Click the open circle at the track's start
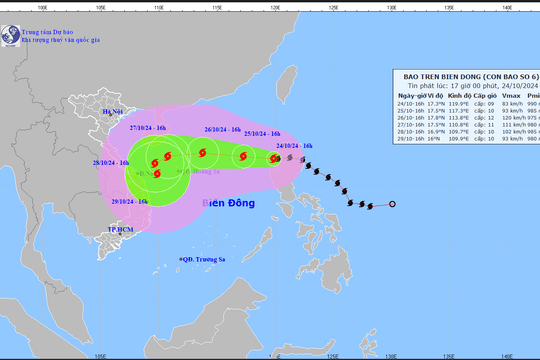 pos(392,204)
